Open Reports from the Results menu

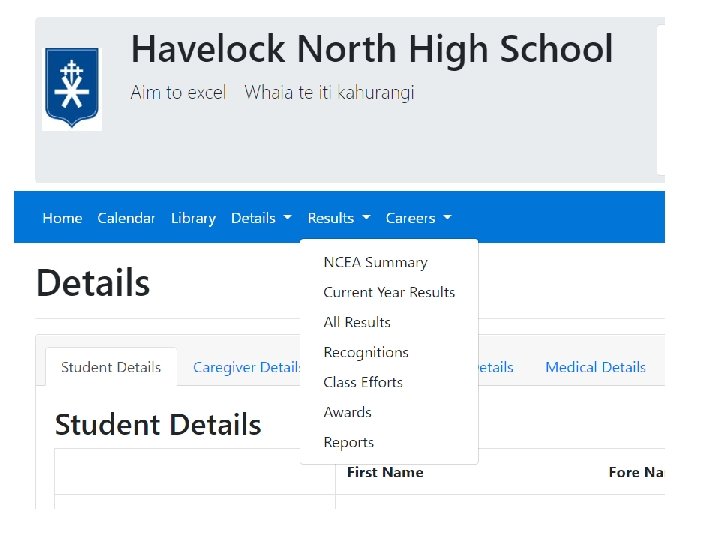pos(349,442)
